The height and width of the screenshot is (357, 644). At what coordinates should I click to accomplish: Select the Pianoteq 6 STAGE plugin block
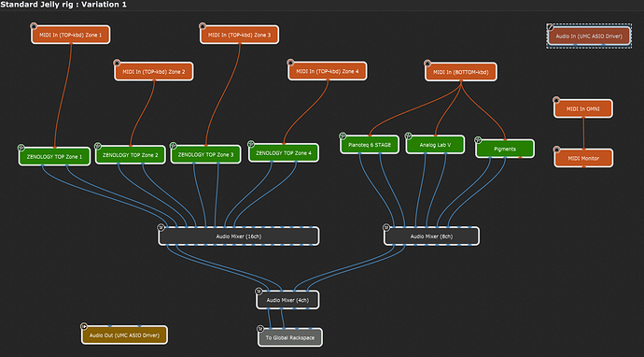(x=370, y=145)
